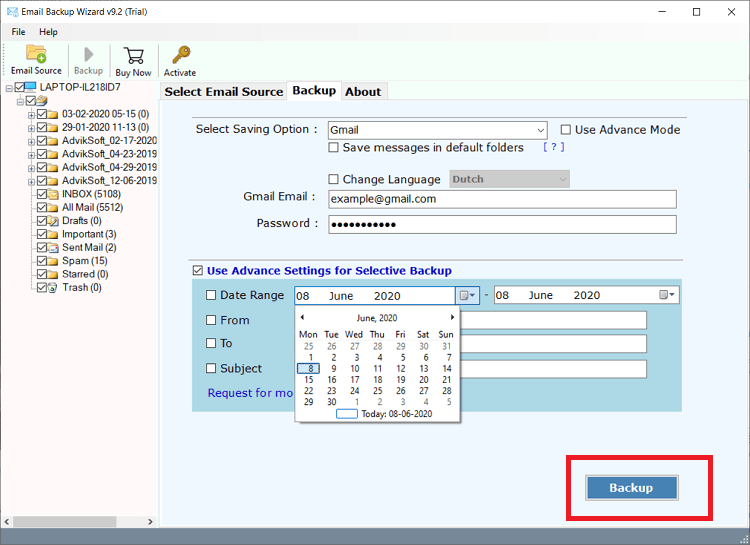
Task: Uncheck the Spam (15) folder checkbox
Action: coord(42,261)
